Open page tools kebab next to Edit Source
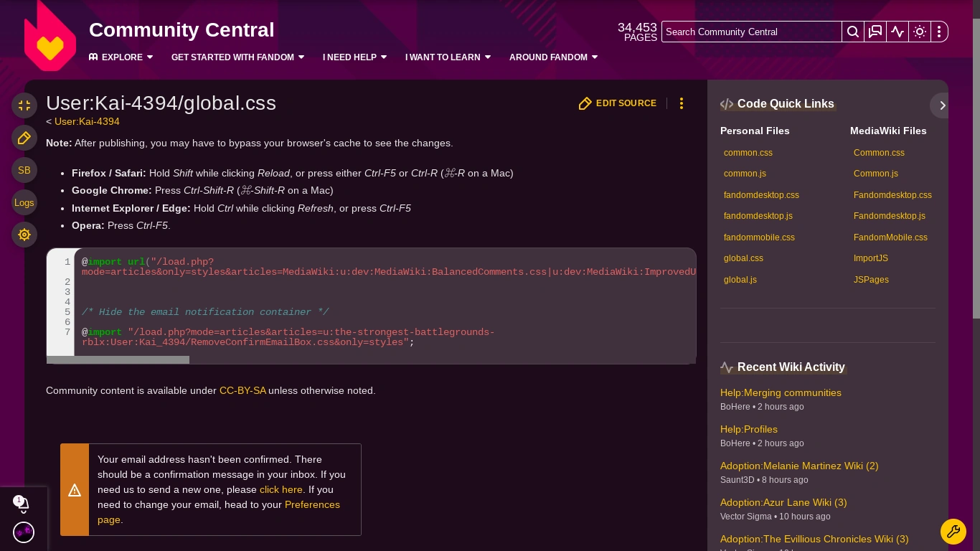 point(681,103)
